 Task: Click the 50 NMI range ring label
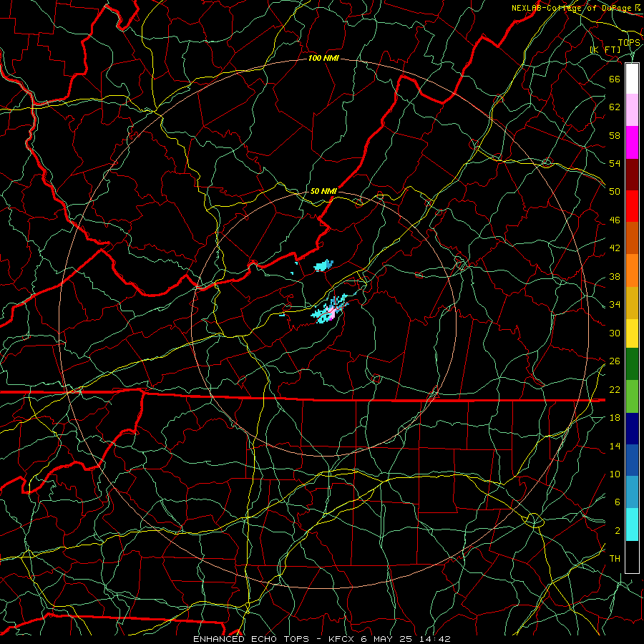pos(323,191)
